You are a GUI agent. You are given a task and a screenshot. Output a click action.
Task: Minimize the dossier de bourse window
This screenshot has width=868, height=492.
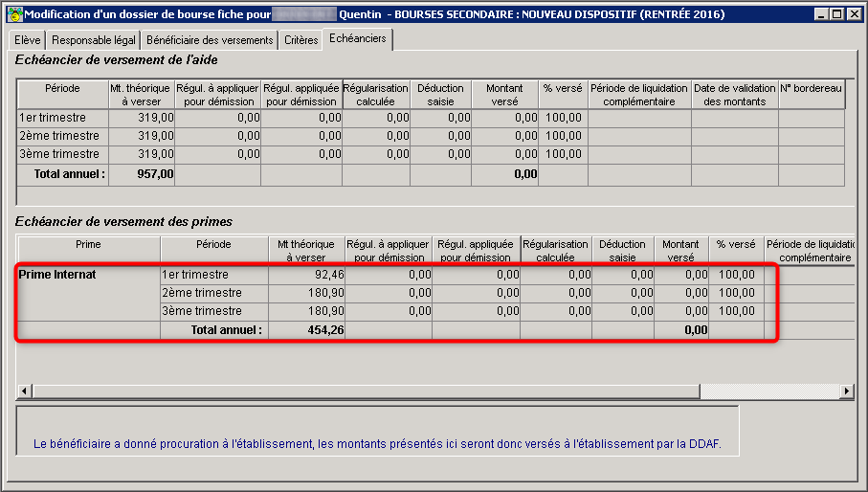tap(822, 14)
